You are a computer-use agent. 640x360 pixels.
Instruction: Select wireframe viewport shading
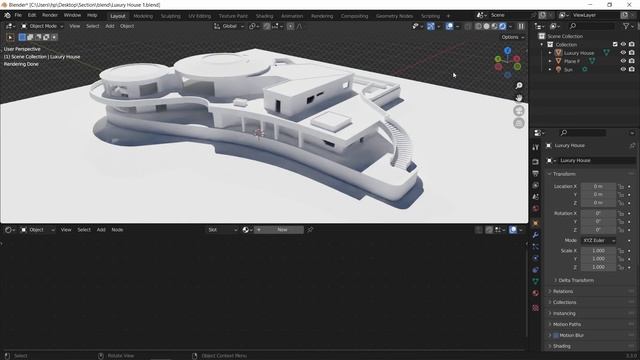pyautogui.click(x=478, y=26)
